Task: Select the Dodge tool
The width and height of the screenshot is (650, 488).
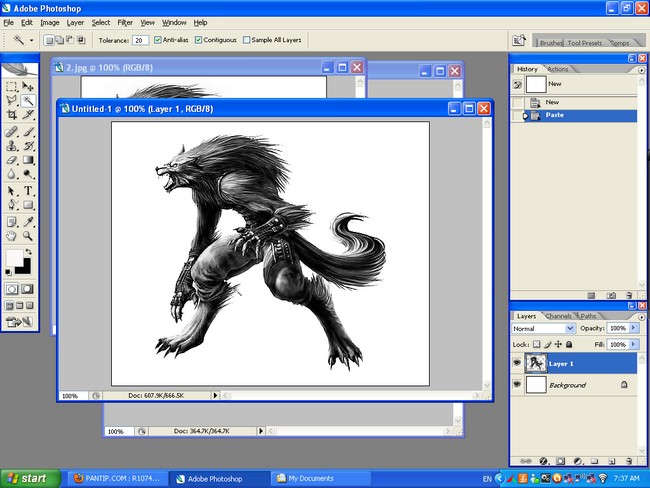Action: coord(28,174)
